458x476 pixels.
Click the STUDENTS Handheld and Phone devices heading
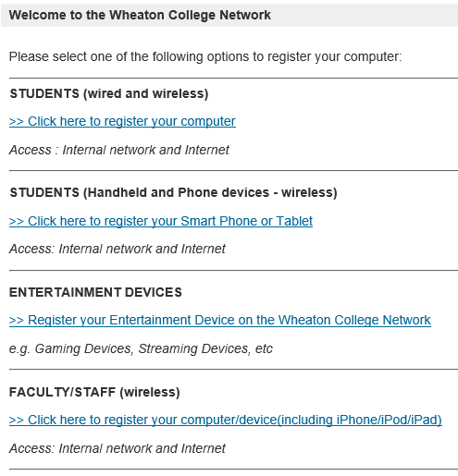point(174,192)
